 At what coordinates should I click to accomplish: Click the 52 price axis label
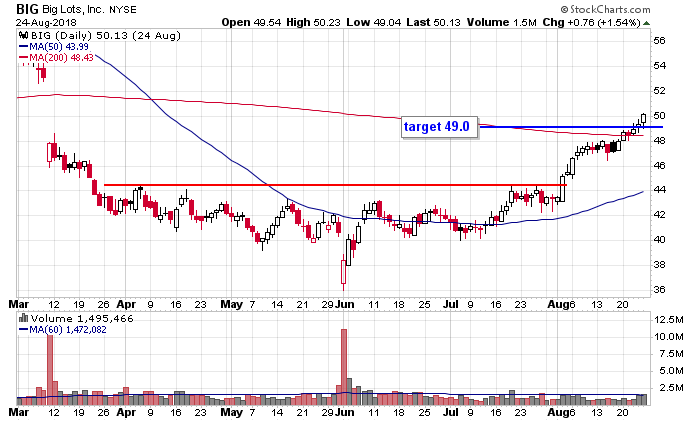pyautogui.click(x=659, y=91)
